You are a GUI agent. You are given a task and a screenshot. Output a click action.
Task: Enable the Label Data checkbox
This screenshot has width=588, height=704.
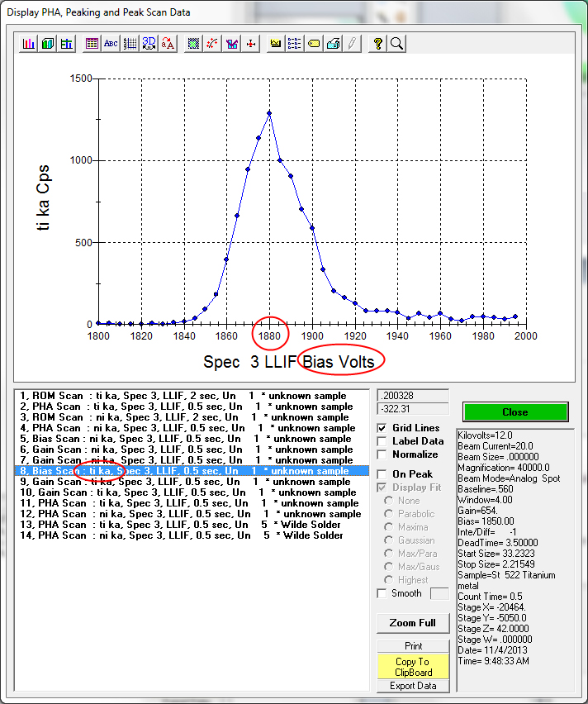pos(382,441)
